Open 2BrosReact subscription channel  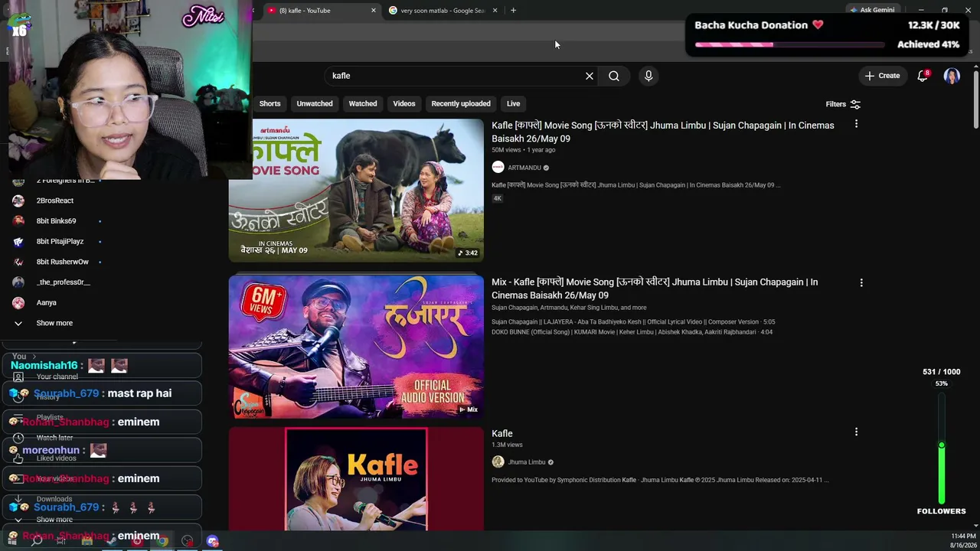click(55, 201)
